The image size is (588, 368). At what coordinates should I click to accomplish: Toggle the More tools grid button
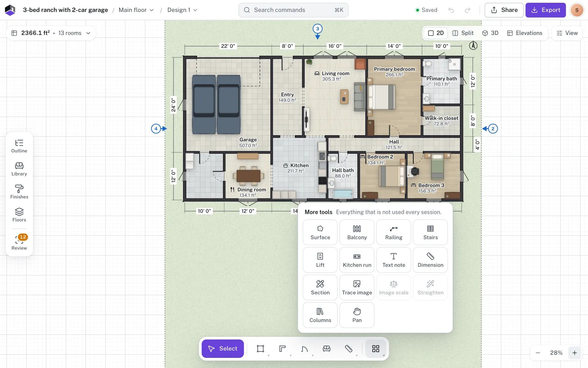click(376, 349)
